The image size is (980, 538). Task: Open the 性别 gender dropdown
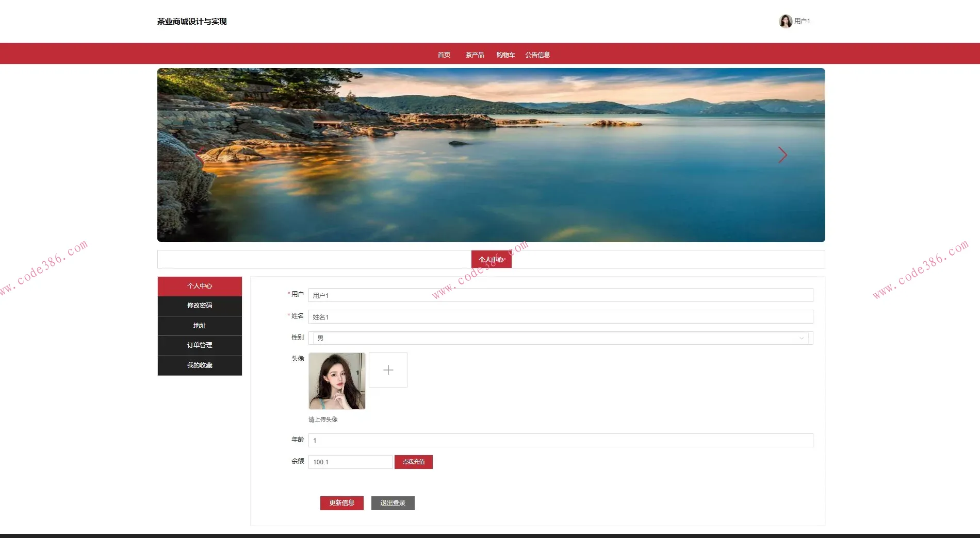coord(560,338)
